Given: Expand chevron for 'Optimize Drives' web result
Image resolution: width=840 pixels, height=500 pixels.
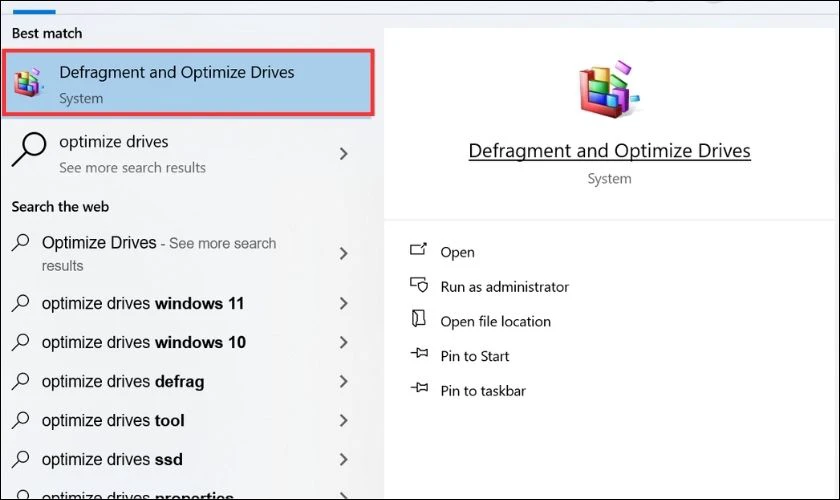Looking at the screenshot, I should [343, 253].
